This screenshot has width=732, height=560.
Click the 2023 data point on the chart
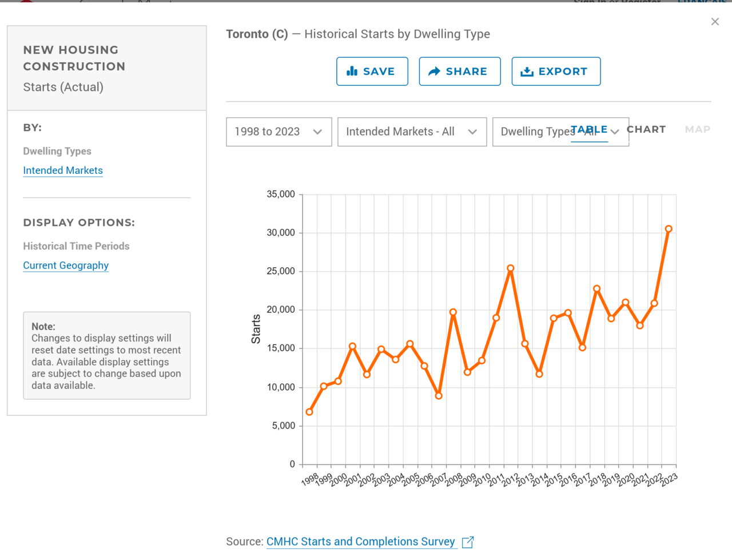[669, 229]
